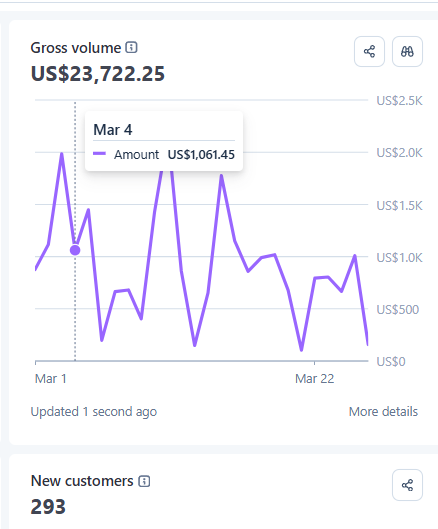The height and width of the screenshot is (529, 438).
Task: Click the Mar 4 data point marker
Action: 75,250
